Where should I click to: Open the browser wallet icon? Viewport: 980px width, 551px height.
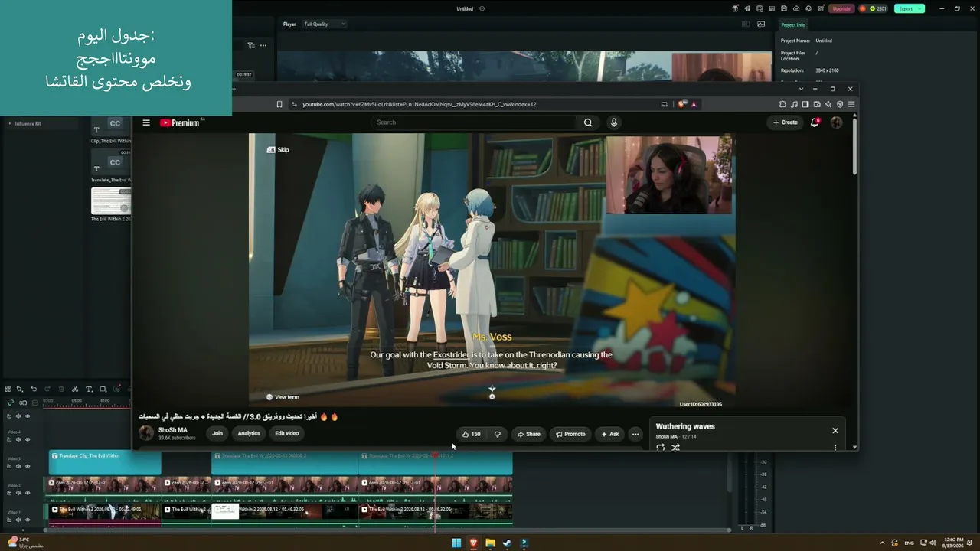click(x=817, y=104)
